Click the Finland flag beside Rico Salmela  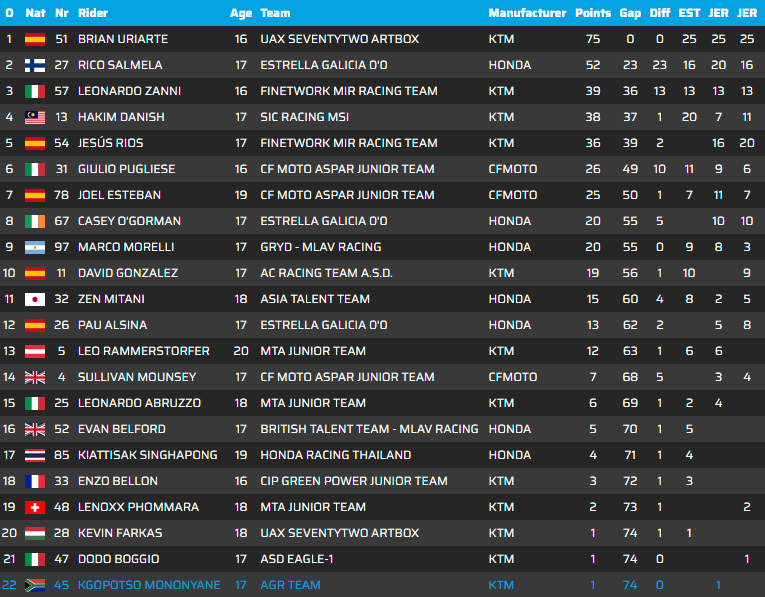(x=35, y=65)
